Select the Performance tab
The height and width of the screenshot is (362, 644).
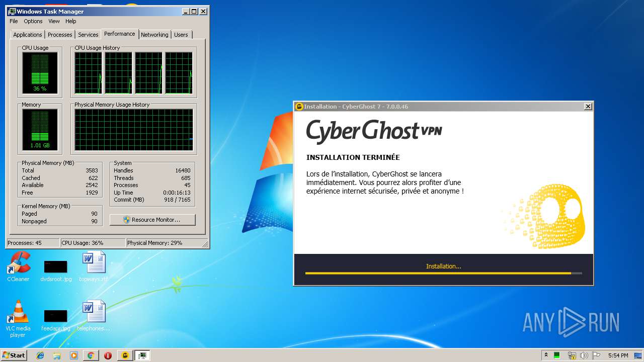(120, 34)
